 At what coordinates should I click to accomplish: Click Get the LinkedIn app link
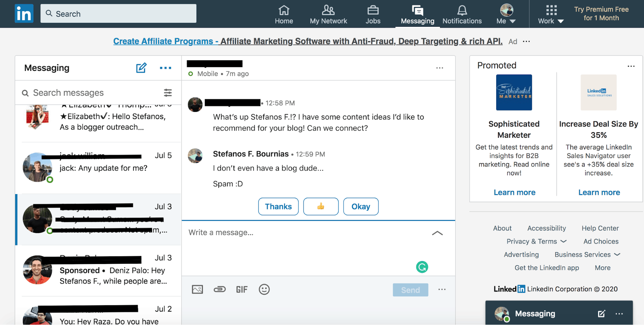pos(547,268)
